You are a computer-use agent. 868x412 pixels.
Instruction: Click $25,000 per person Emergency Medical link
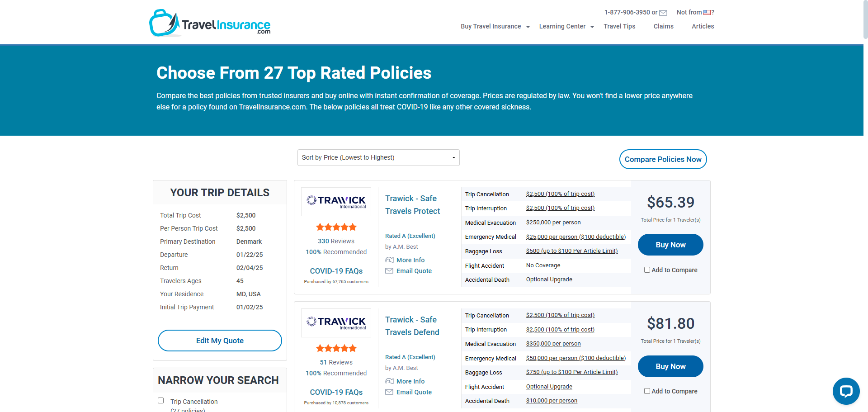coord(576,237)
